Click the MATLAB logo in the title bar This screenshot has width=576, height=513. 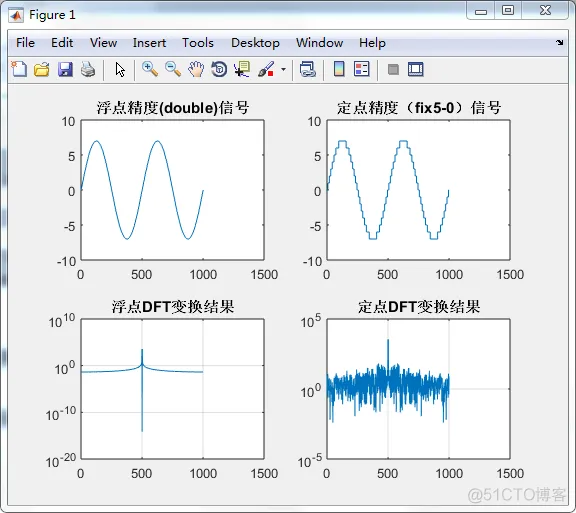(17, 15)
